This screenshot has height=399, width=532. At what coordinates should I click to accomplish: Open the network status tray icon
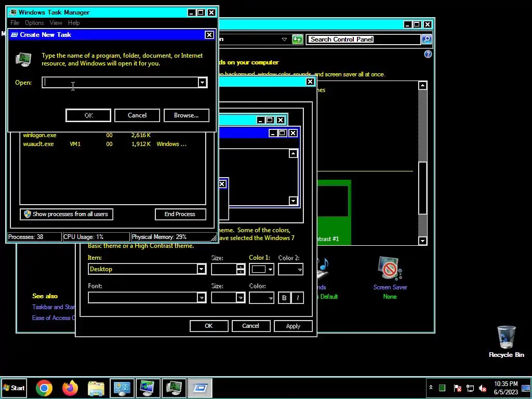tap(470, 388)
